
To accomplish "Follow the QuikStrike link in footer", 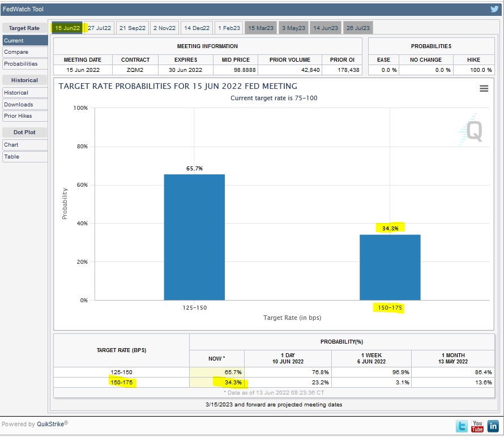I will (50, 424).
